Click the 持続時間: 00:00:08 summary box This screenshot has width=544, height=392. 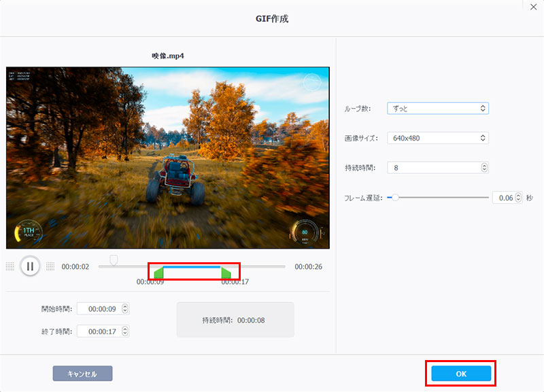(235, 320)
